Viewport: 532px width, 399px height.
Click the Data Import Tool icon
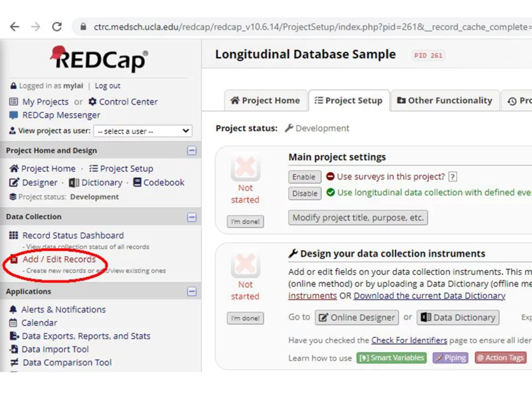pyautogui.click(x=13, y=349)
